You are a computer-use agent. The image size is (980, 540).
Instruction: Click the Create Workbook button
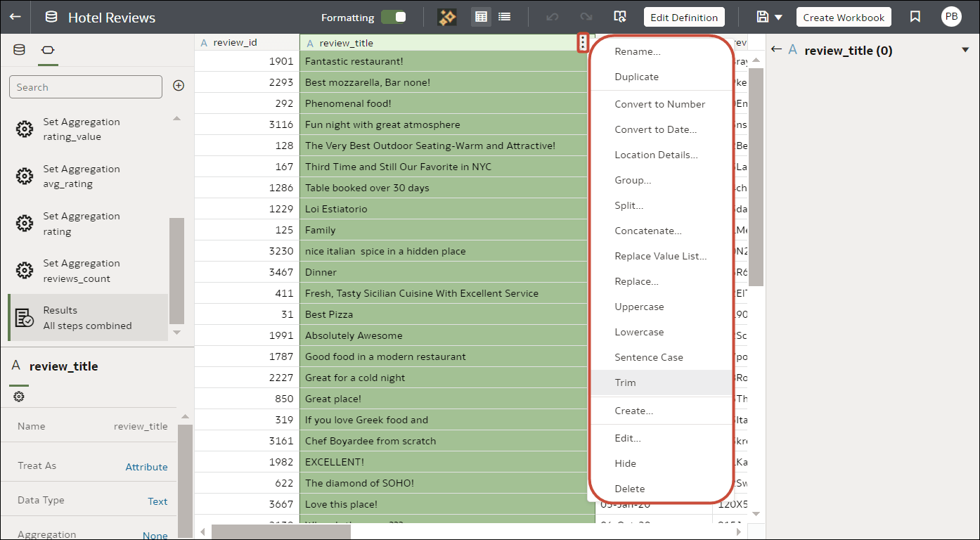(843, 16)
